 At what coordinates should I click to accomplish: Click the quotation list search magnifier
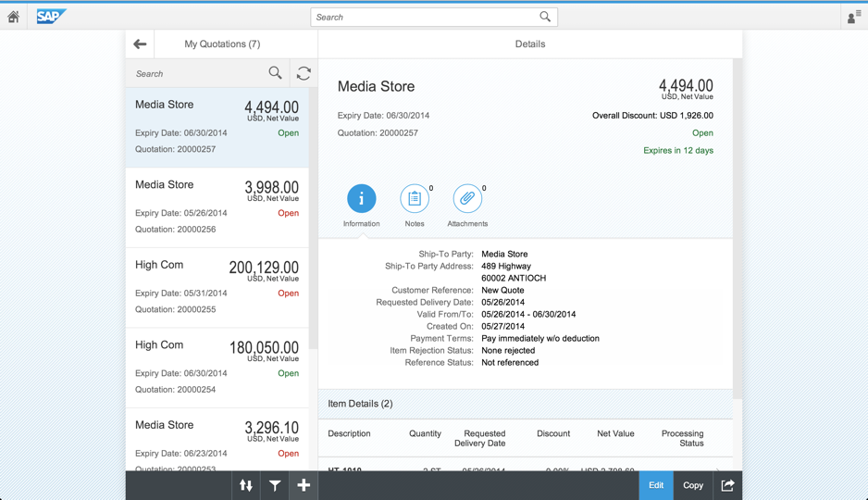click(275, 73)
